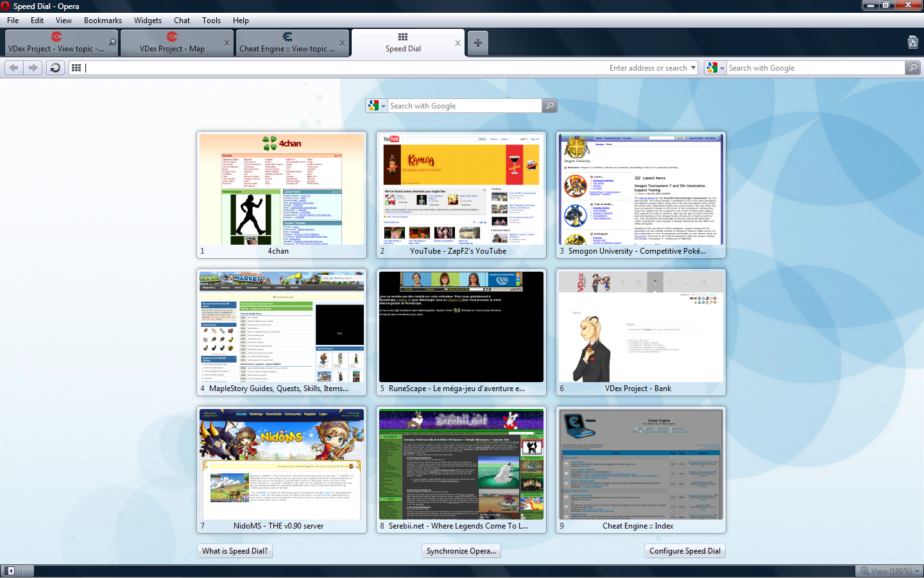924x578 pixels.
Task: Click What is Speed Dial? button
Action: [x=235, y=551]
